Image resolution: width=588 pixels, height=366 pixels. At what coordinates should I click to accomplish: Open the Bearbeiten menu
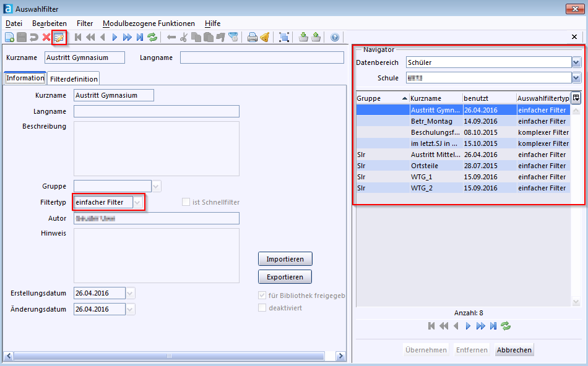pyautogui.click(x=50, y=23)
